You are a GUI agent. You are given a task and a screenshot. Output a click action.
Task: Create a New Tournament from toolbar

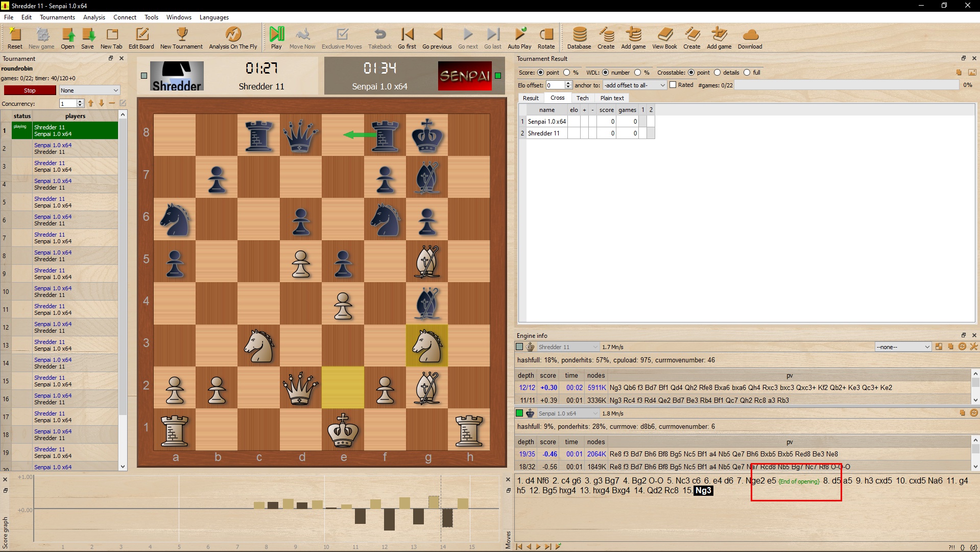[x=181, y=38]
